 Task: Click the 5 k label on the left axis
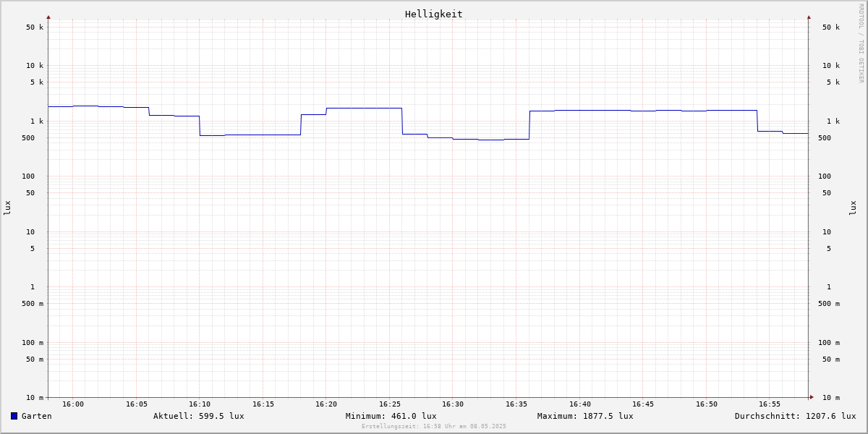(37, 82)
